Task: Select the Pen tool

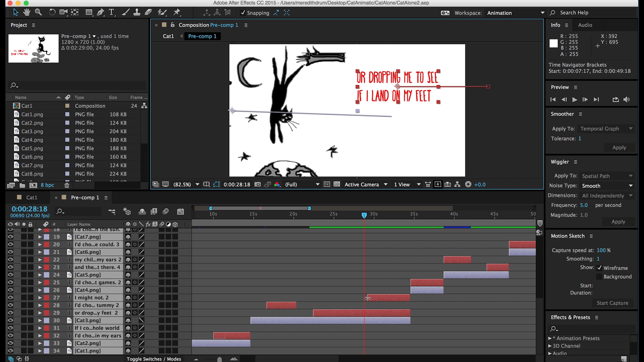Action: point(100,12)
